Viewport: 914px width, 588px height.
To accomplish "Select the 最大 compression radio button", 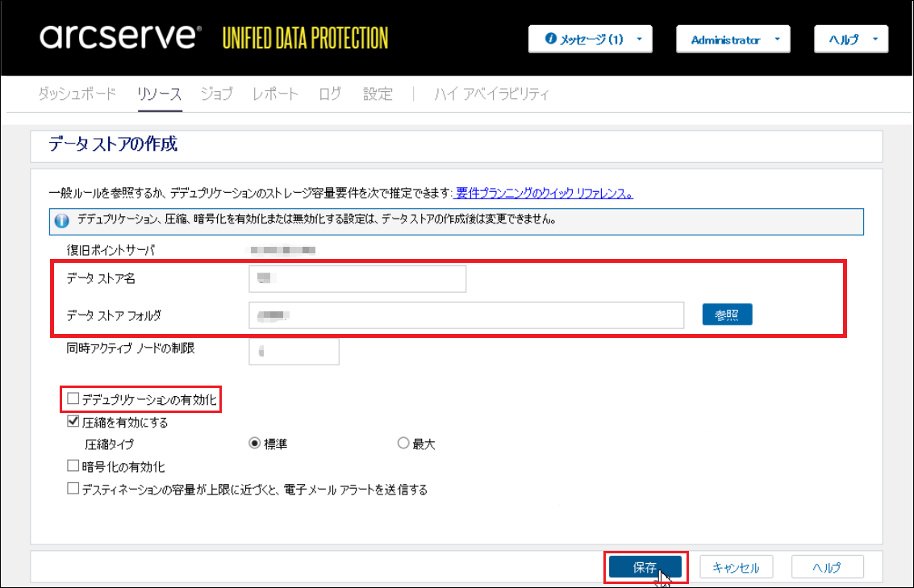I will click(x=403, y=444).
